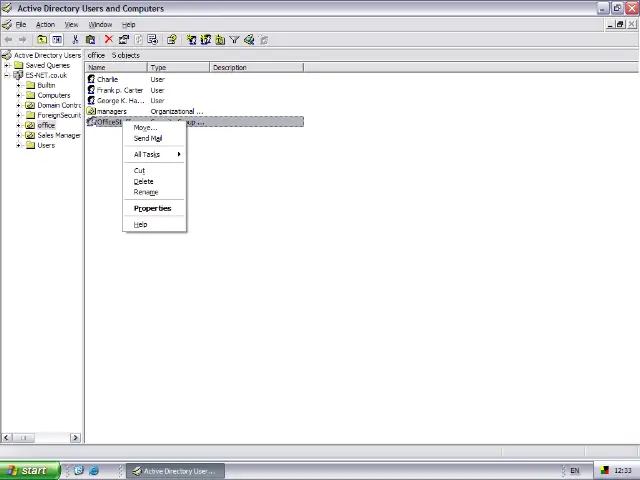Open the All Tasks submenu
This screenshot has width=640, height=480.
point(155,154)
